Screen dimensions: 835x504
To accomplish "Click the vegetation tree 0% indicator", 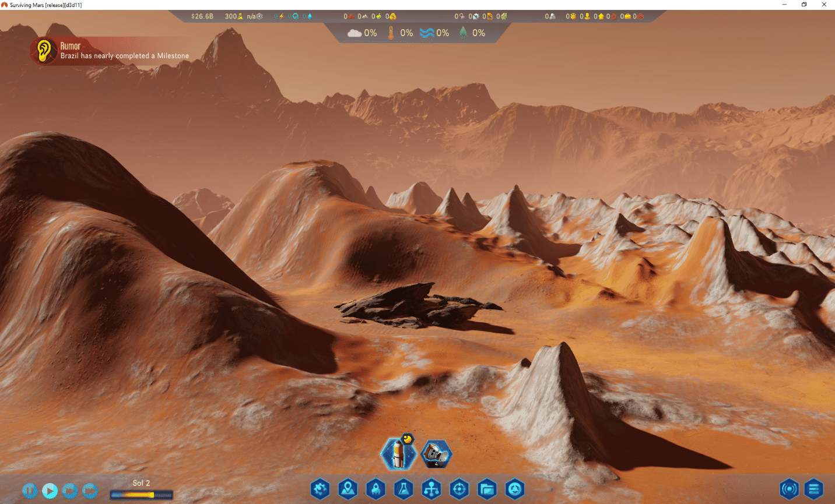I will pyautogui.click(x=472, y=33).
